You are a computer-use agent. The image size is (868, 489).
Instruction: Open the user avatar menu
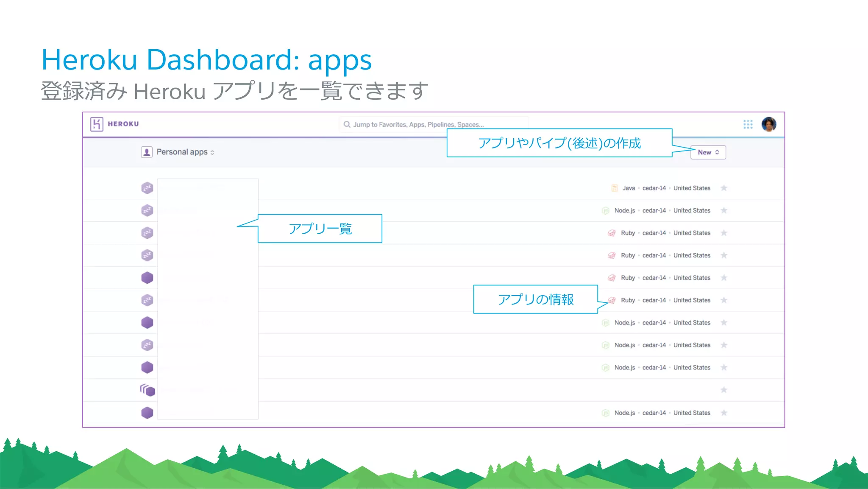point(769,124)
